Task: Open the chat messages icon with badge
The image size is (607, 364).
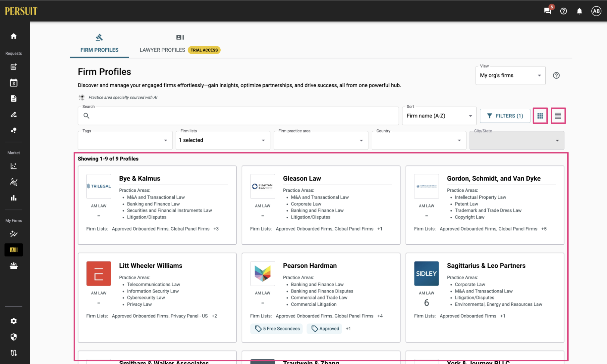Action: 548,11
